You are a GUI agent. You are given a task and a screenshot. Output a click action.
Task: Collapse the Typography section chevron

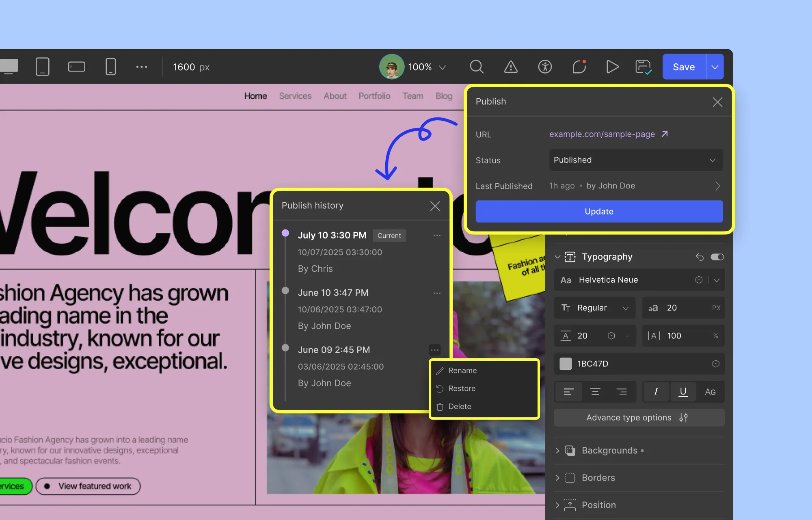point(557,257)
